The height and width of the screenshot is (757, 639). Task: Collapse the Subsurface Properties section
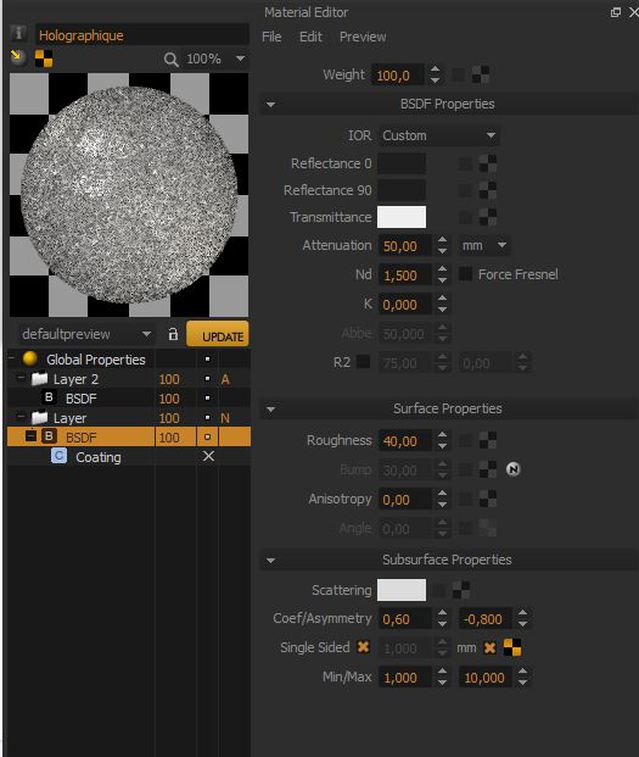click(x=271, y=561)
